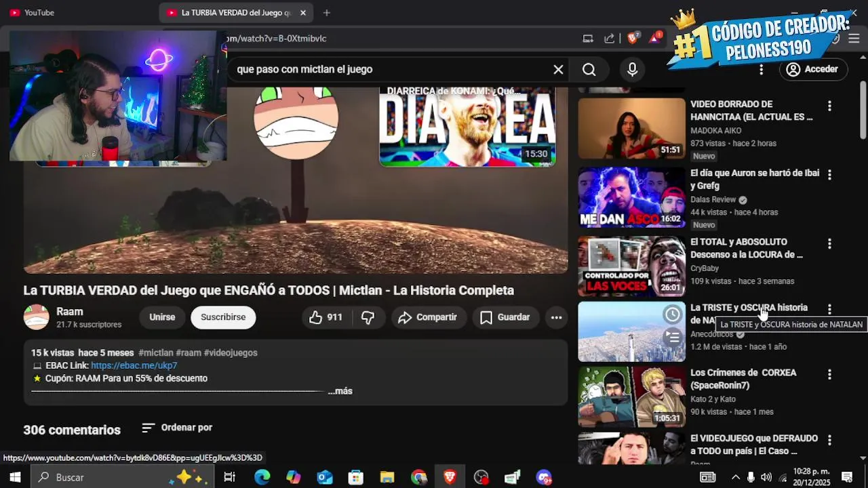Click title El día que Auron se hartó

pyautogui.click(x=755, y=180)
